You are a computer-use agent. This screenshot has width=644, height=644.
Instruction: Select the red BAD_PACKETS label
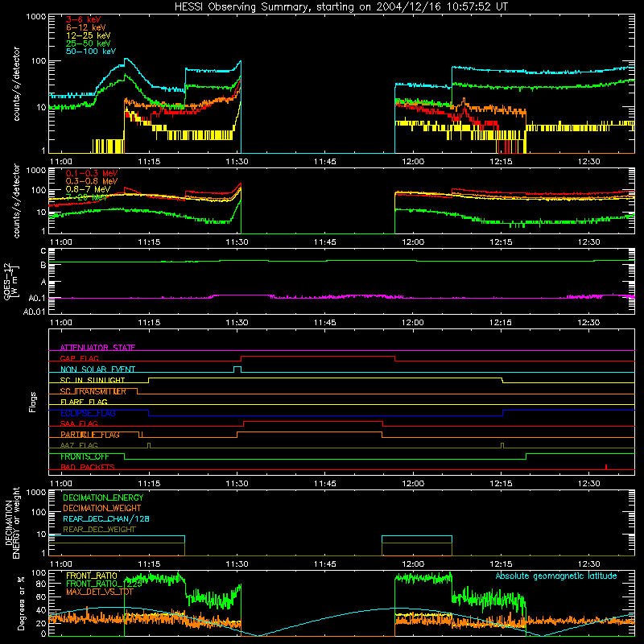click(x=88, y=467)
